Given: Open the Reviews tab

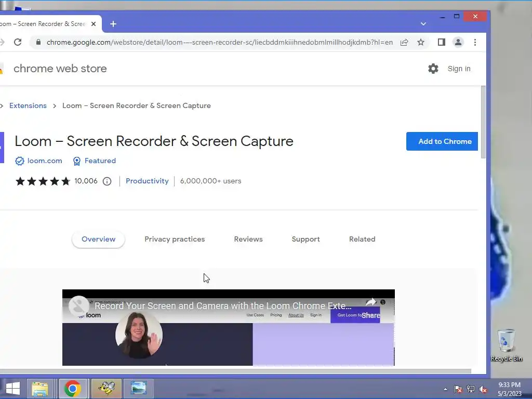Looking at the screenshot, I should (248, 239).
